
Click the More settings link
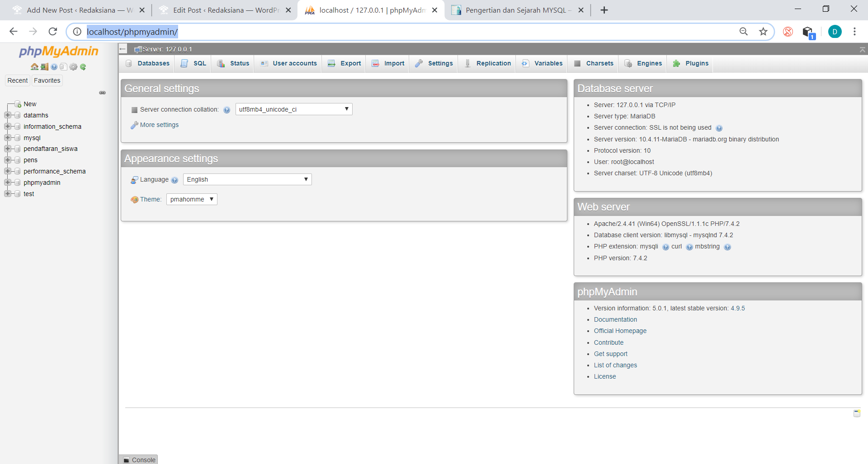pyautogui.click(x=159, y=125)
